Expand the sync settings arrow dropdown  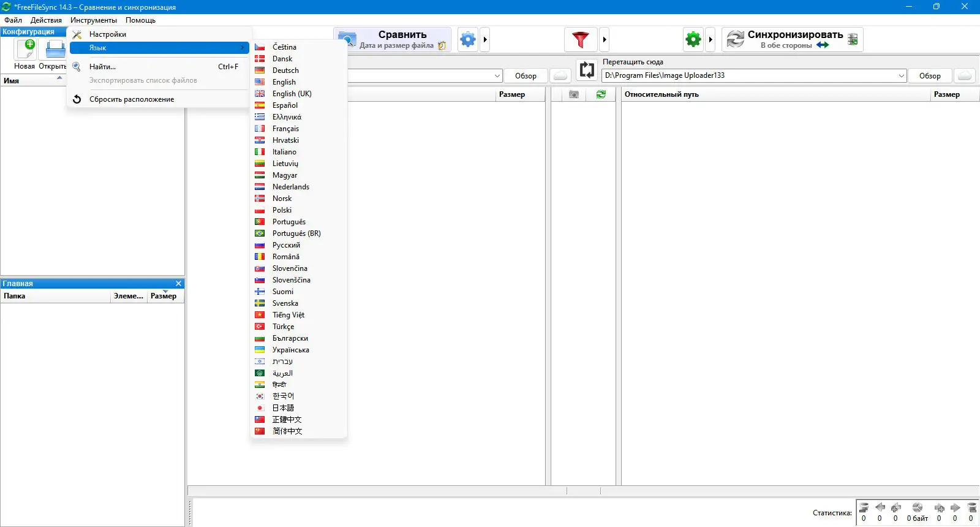click(x=710, y=40)
